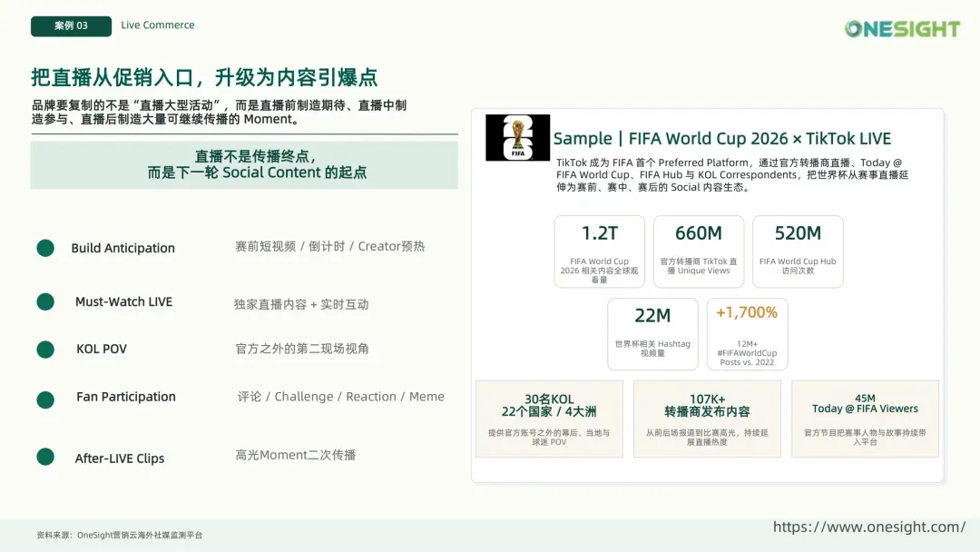Screen dimensions: 980x552
Task: Click the TikTok 成为 FIFA 首个 Preferred Platform paragraph
Action: 732,175
